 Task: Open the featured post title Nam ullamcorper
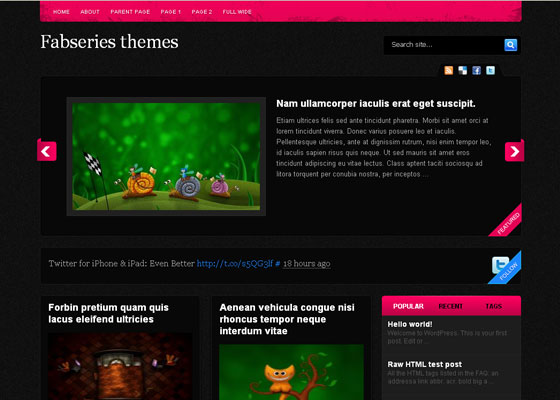[376, 104]
